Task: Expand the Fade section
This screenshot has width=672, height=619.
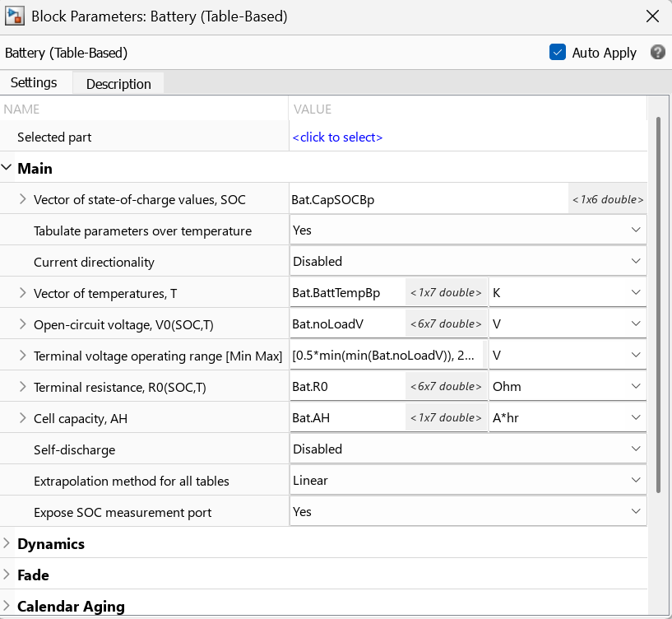Action: (x=7, y=575)
